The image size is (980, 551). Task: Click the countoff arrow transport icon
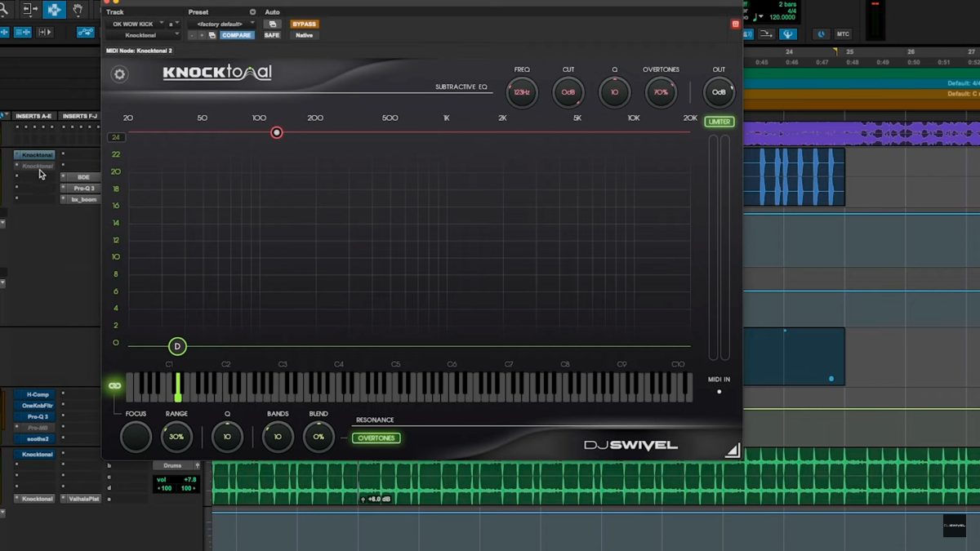(x=767, y=34)
